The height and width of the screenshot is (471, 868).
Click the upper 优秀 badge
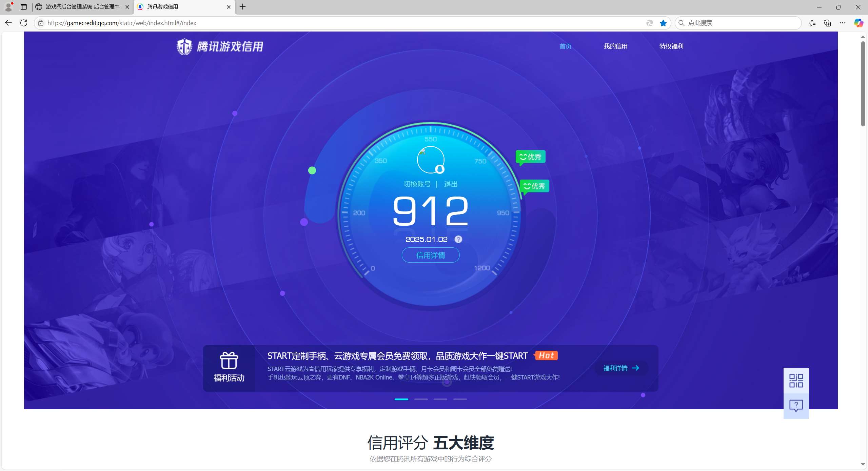point(531,157)
